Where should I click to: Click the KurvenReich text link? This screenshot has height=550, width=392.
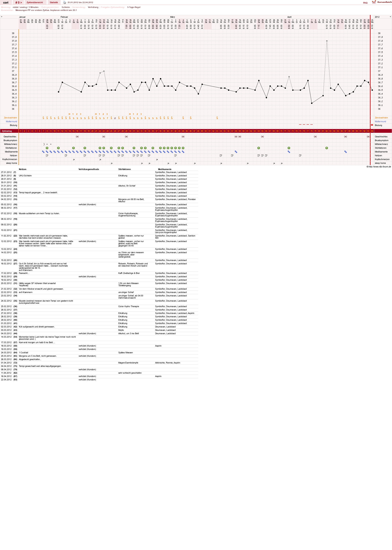[x=384, y=2]
